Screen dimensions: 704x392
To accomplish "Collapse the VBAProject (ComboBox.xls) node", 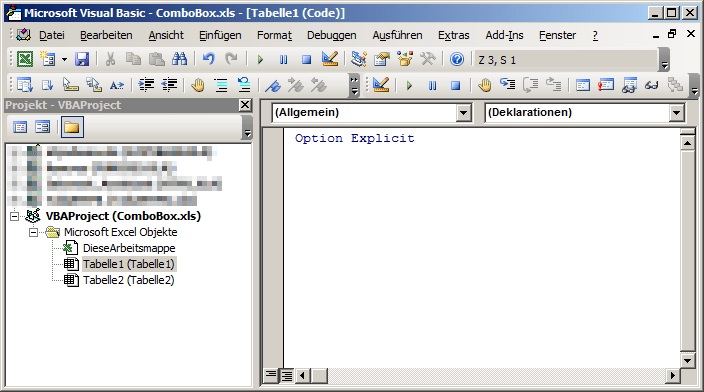I will click(x=15, y=216).
